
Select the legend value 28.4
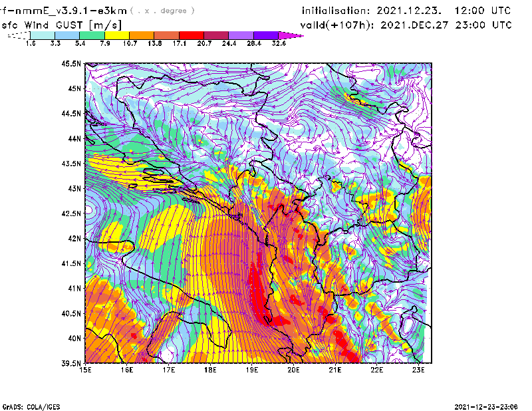pyautogui.click(x=254, y=43)
